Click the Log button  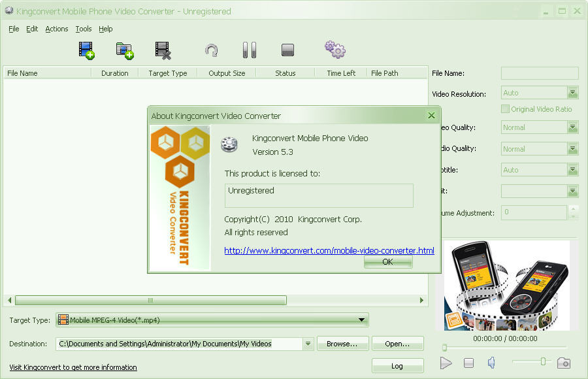[x=397, y=366]
